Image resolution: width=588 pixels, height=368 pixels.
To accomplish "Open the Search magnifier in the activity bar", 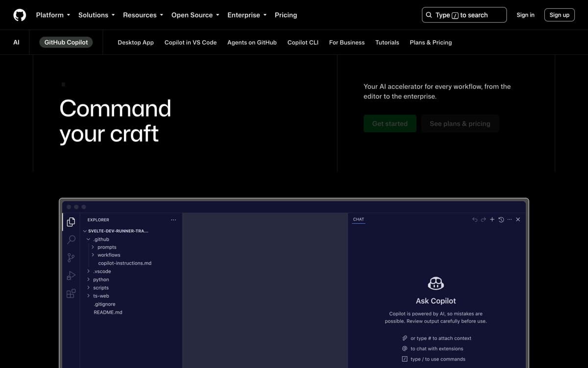I will (x=71, y=239).
